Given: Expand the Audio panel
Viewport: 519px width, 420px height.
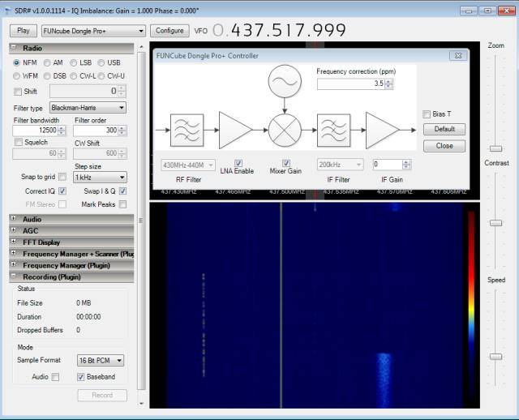Looking at the screenshot, I should 13,218.
